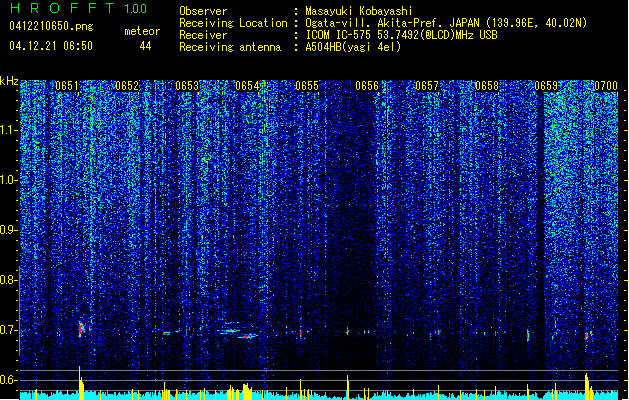
Task: Click the red echo near 0659
Action: tap(528, 335)
